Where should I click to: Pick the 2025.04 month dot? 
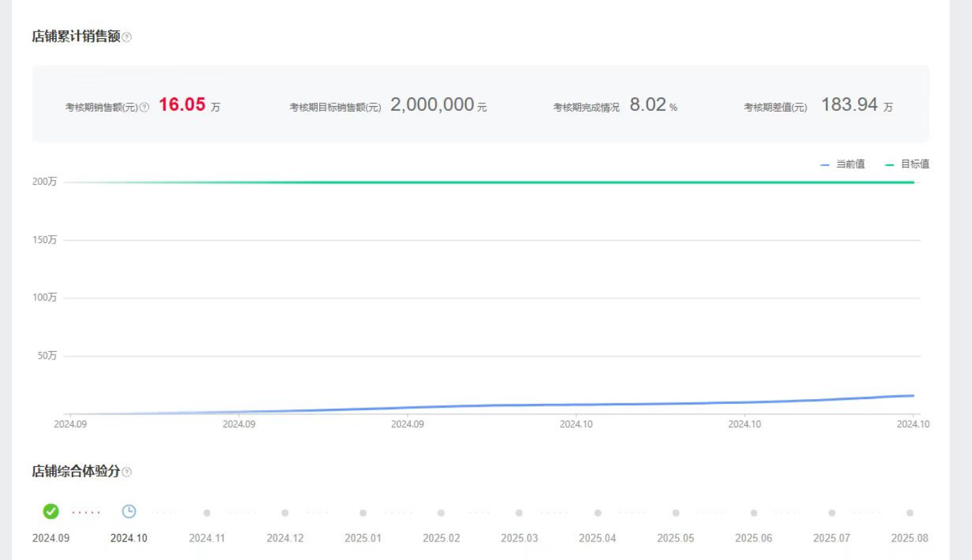(597, 513)
